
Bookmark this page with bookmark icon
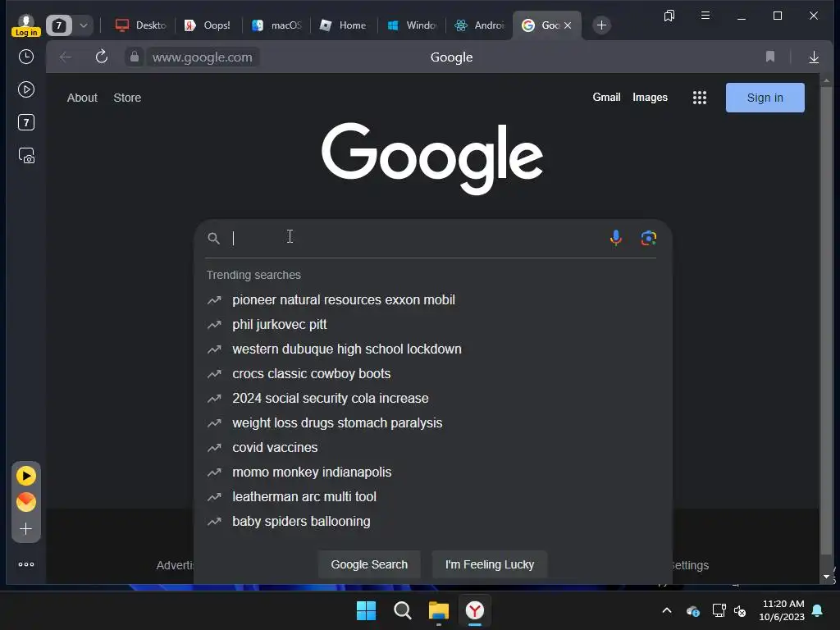(769, 57)
